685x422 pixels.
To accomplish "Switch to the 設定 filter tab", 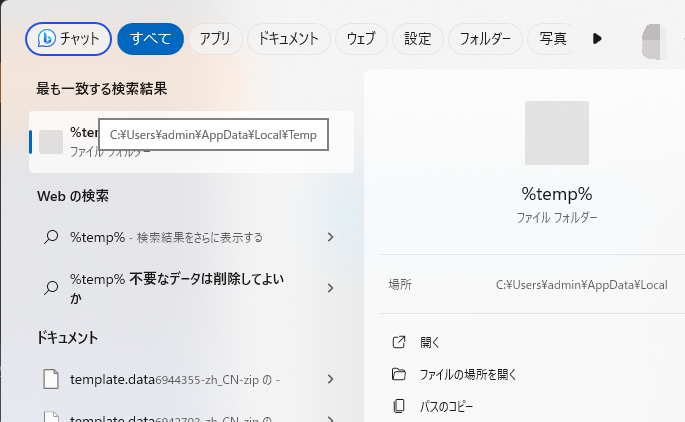I will tap(418, 39).
